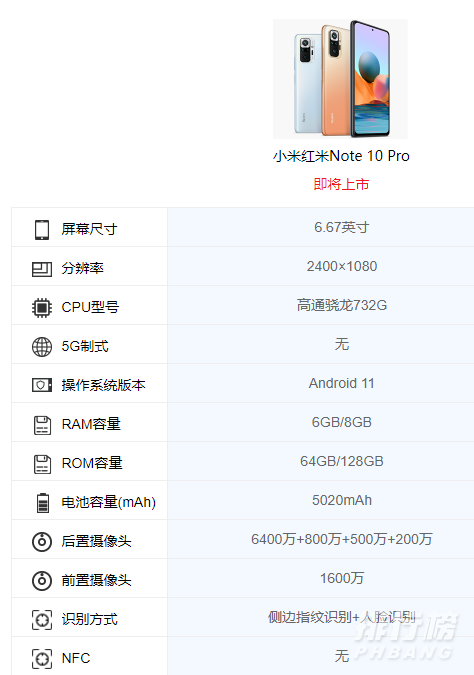
Task: Click the phone icon beside 屏幕尺寸
Action: (42, 229)
